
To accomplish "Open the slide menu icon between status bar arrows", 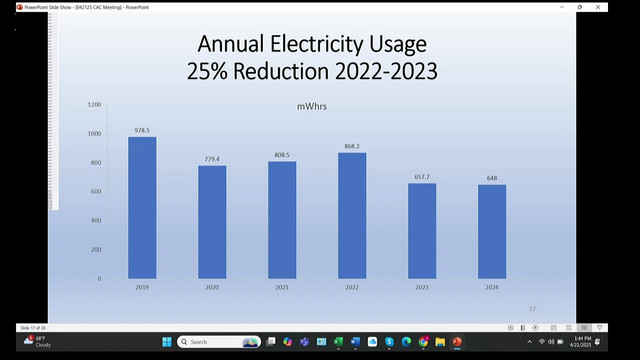I will [523, 328].
